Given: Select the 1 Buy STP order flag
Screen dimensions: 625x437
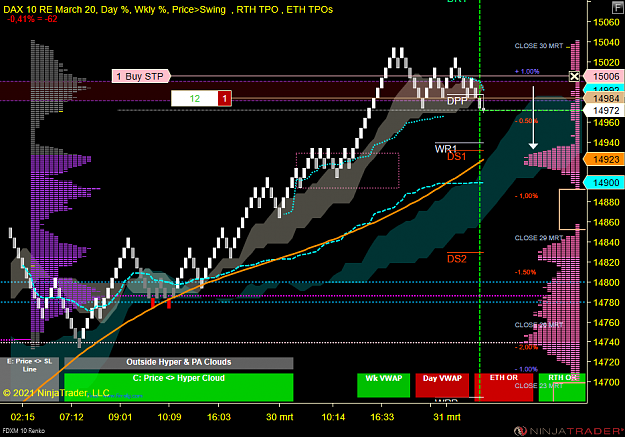Looking at the screenshot, I should point(141,76).
